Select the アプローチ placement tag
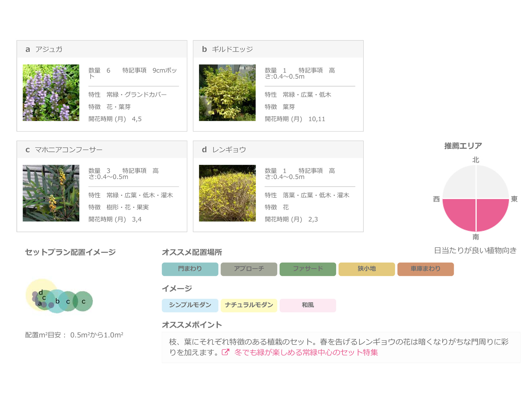The image size is (532, 399). 249,269
